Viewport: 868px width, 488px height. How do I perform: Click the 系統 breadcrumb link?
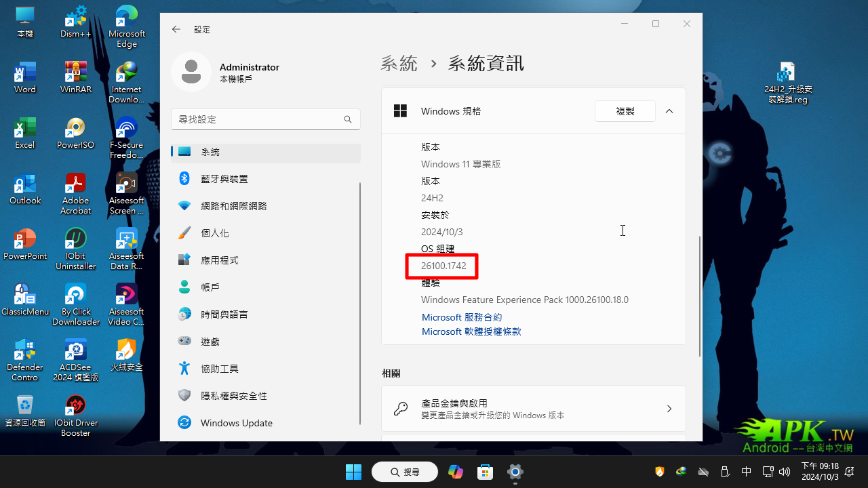(399, 64)
